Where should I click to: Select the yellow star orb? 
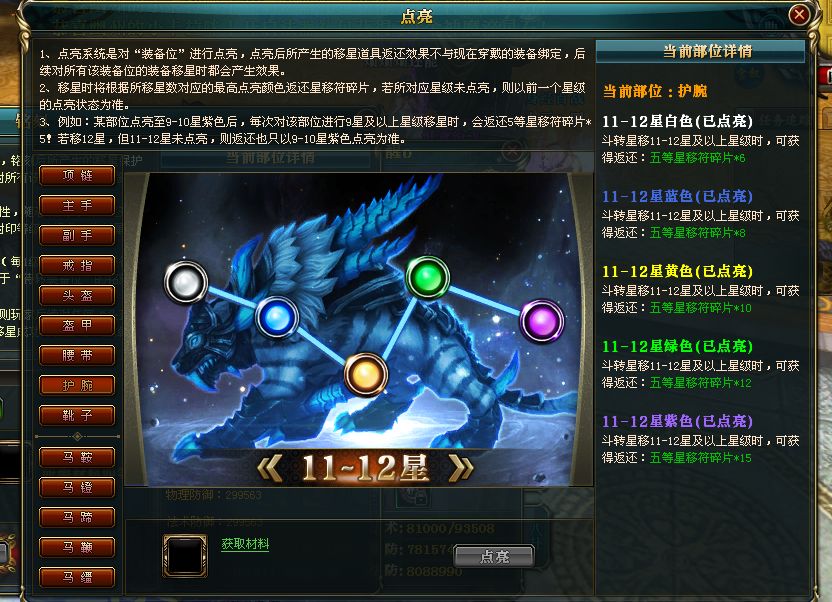[365, 374]
